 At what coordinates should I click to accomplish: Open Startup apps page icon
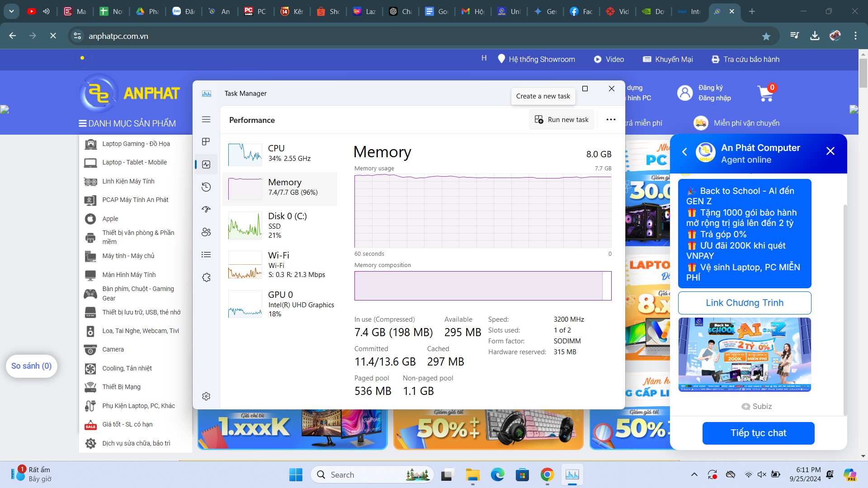pyautogui.click(x=206, y=209)
